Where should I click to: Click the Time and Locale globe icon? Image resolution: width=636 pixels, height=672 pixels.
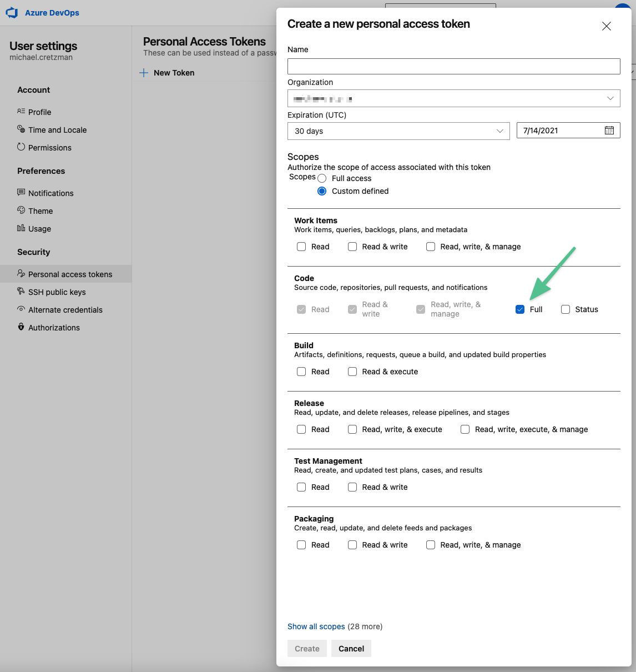(21, 129)
